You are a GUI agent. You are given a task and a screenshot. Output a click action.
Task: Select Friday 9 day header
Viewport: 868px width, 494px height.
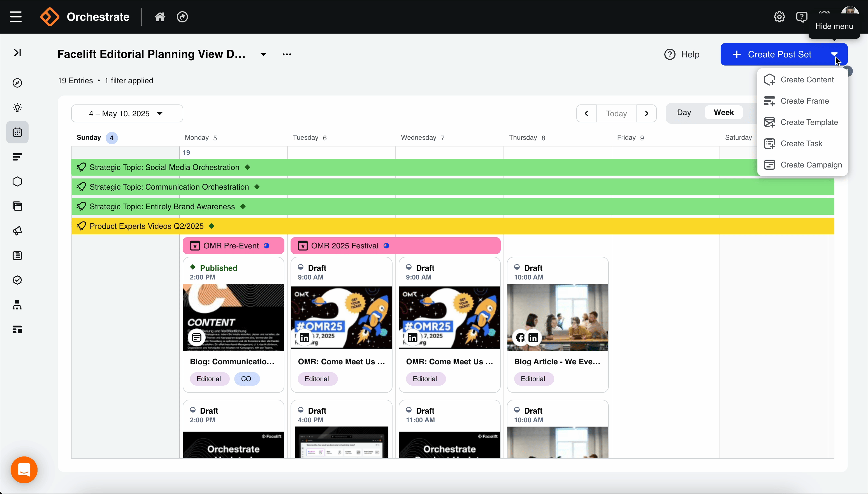630,138
